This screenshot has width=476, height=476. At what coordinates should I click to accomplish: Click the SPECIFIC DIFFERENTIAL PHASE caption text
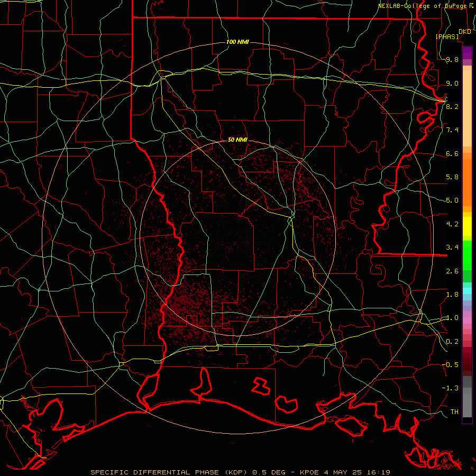click(x=154, y=472)
